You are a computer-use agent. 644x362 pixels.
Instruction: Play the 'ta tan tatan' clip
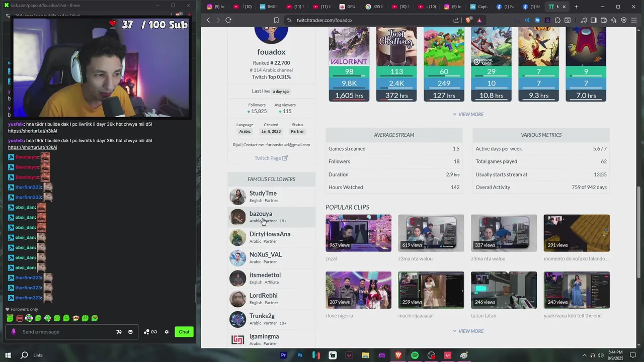pos(504,290)
